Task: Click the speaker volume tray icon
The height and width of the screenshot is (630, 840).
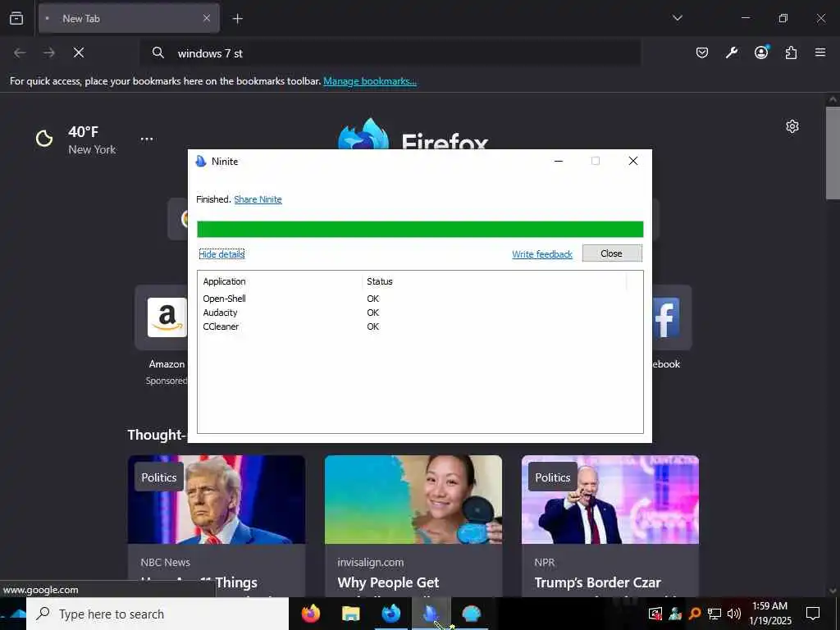Action: [734, 614]
